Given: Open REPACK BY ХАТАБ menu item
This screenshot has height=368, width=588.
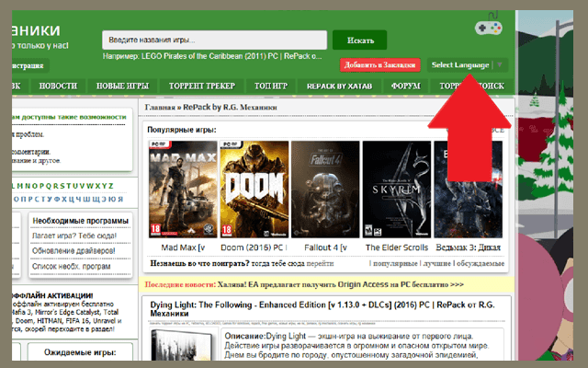Looking at the screenshot, I should 338,86.
